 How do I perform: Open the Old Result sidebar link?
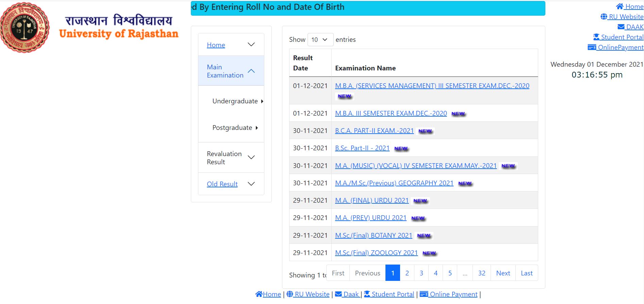coord(222,184)
